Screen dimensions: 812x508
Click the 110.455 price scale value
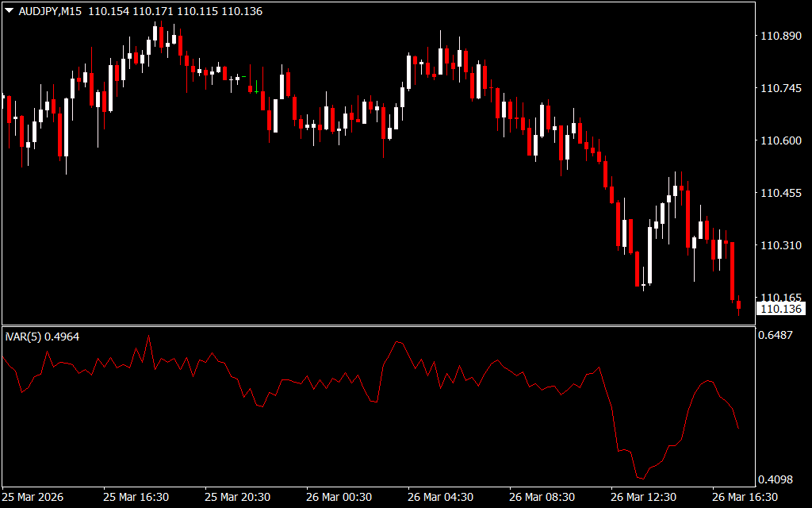pyautogui.click(x=780, y=194)
